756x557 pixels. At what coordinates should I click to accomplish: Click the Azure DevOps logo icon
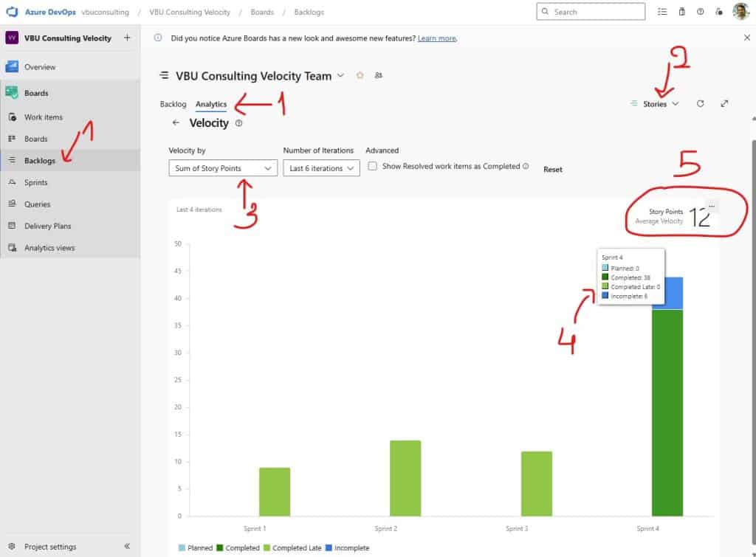(12, 12)
